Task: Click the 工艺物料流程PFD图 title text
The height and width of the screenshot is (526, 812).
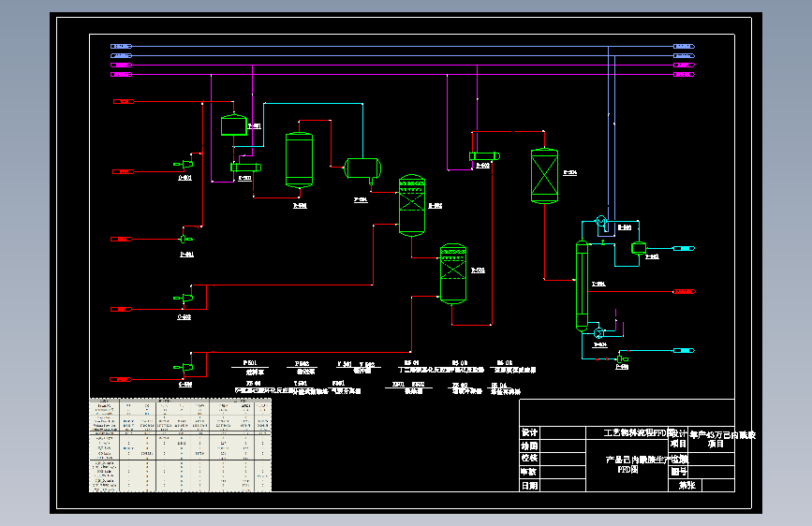Action: pyautogui.click(x=639, y=432)
